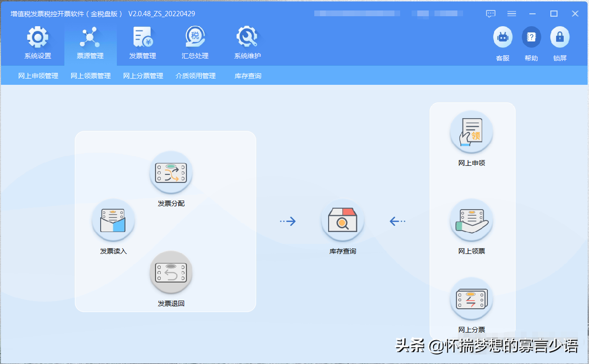The image size is (589, 364).
Task: Click the message bubble icon in title bar
Action: [x=491, y=14]
